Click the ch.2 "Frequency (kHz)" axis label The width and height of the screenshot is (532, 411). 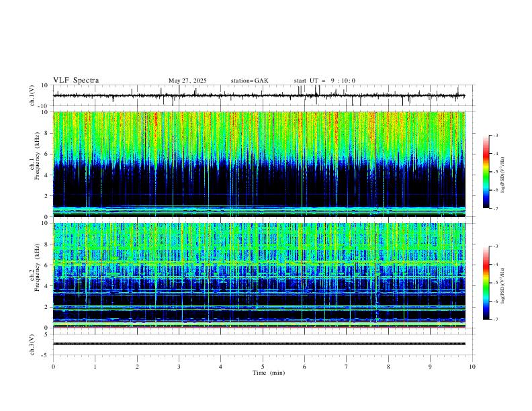point(37,267)
